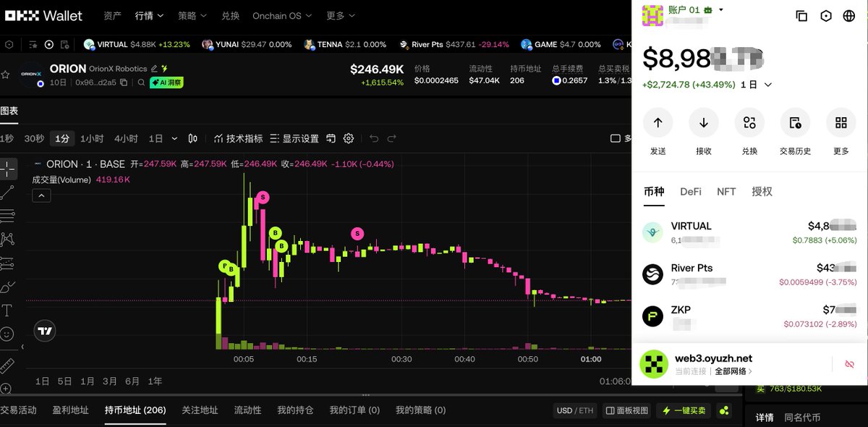The height and width of the screenshot is (427, 868).
Task: Switch to 授权 tab in wallet
Action: 762,191
